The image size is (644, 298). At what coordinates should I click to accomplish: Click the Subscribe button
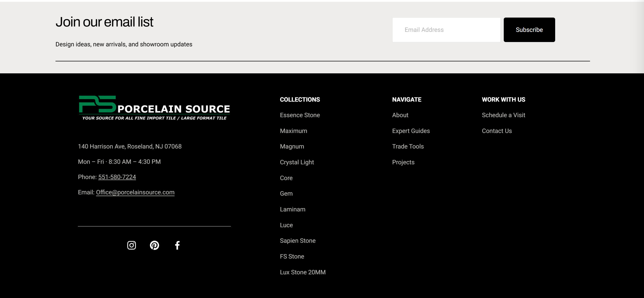[x=529, y=30]
